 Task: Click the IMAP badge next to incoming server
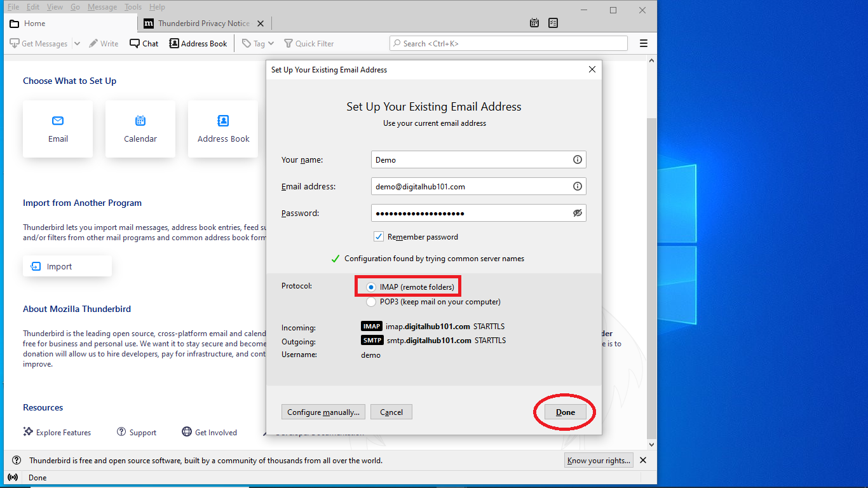tap(372, 326)
